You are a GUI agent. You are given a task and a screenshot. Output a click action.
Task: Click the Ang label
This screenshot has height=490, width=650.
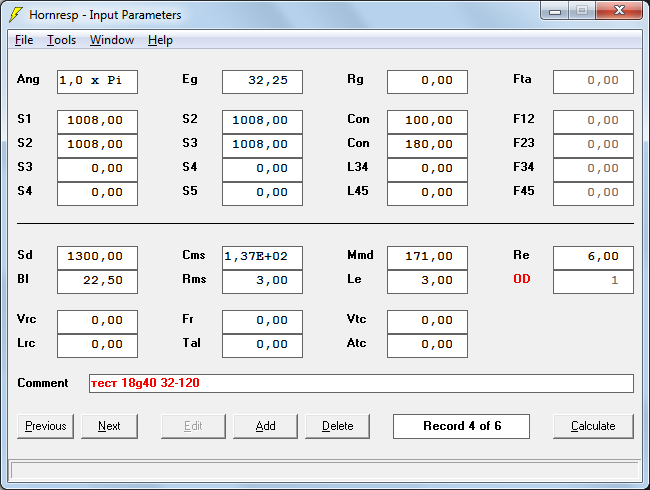tap(28, 79)
